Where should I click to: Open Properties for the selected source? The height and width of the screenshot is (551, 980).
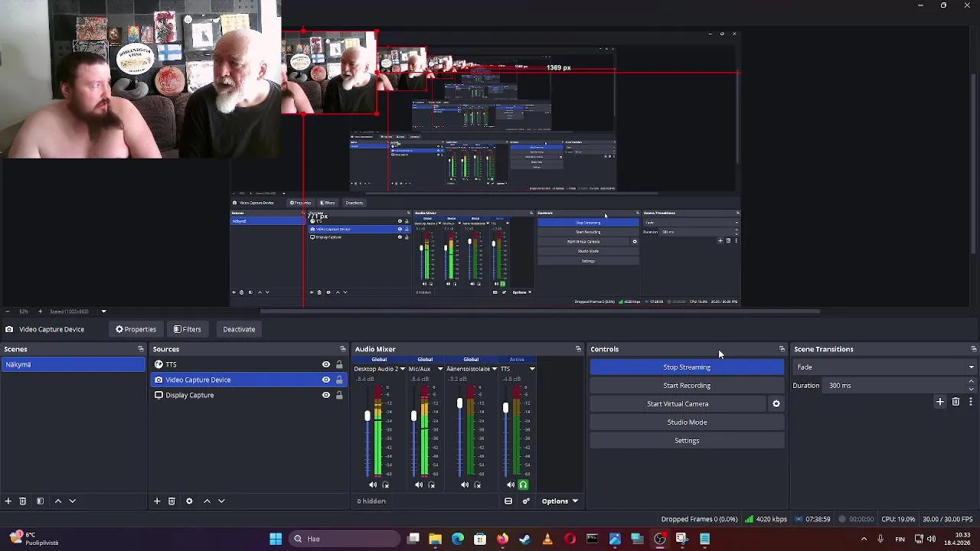click(x=136, y=329)
